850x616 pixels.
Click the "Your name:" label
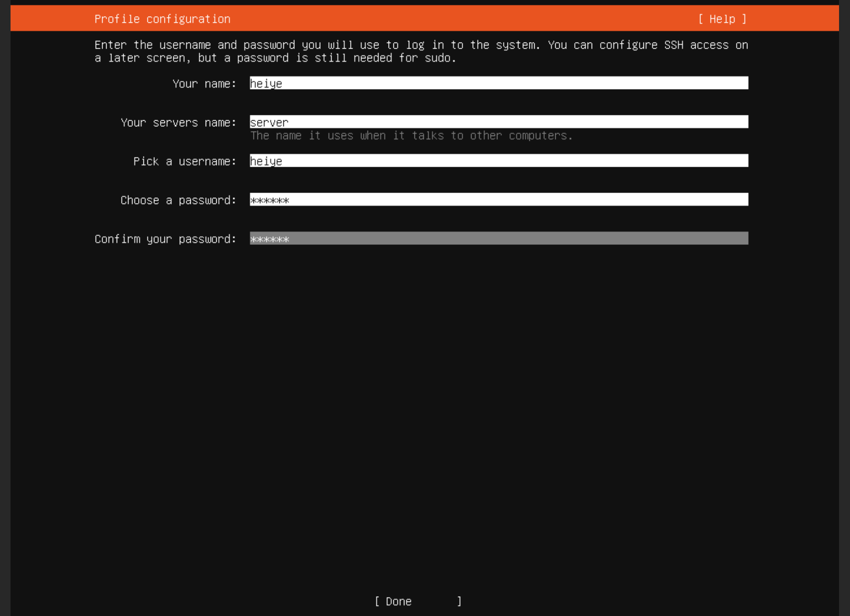204,83
